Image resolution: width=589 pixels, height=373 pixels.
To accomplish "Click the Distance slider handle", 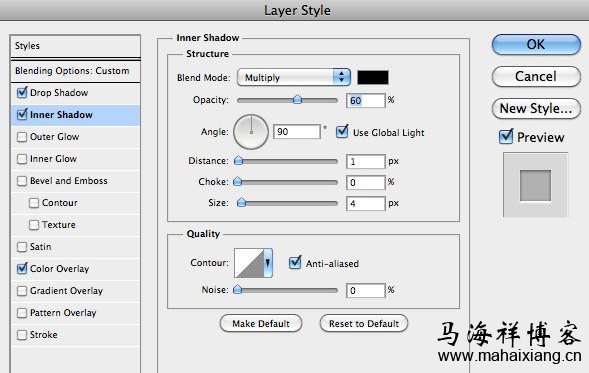I will [239, 161].
